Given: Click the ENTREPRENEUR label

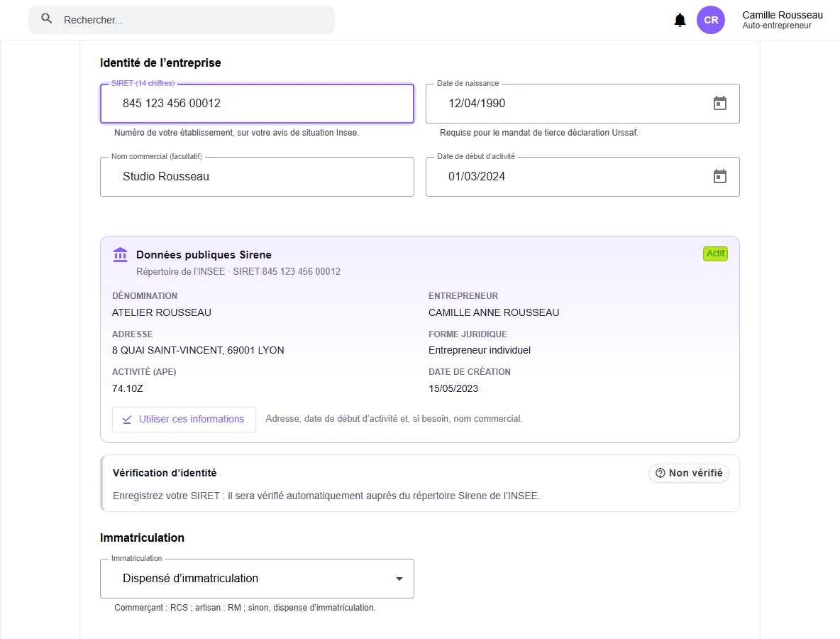Looking at the screenshot, I should [x=463, y=296].
